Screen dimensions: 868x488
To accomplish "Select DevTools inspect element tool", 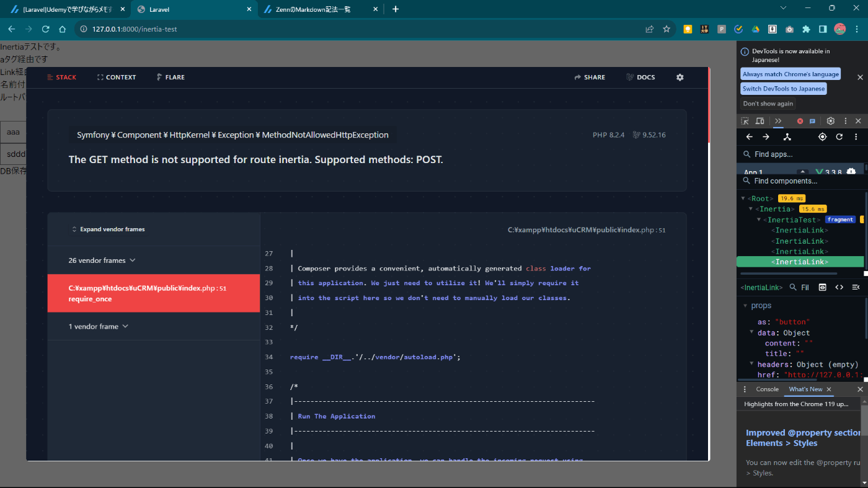I will tap(745, 121).
